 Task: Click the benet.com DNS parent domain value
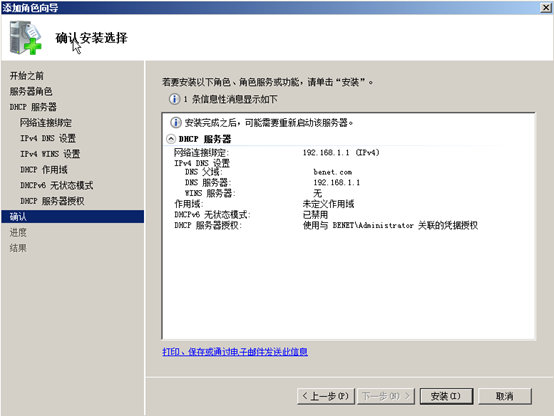(x=332, y=172)
